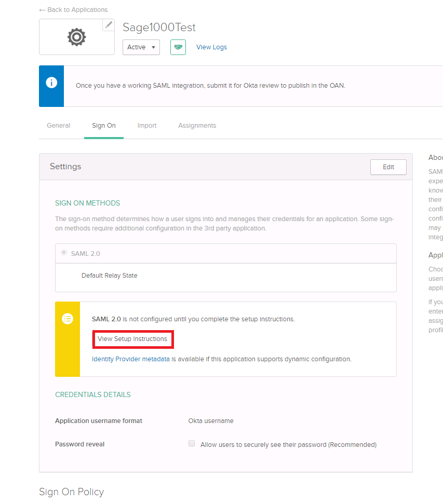Switch to the General tab

click(x=59, y=126)
